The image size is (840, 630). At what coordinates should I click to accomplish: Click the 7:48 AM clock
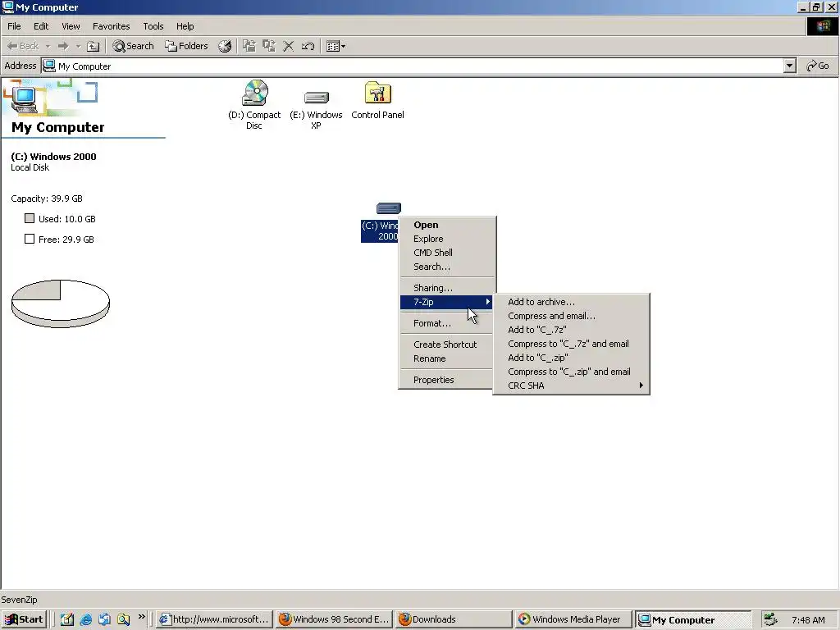pos(808,620)
